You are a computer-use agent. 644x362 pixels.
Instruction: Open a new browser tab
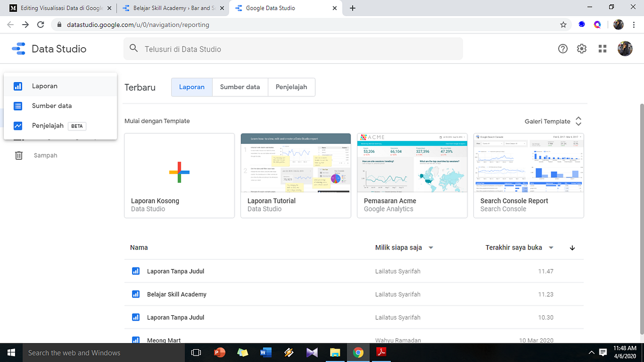pyautogui.click(x=353, y=8)
